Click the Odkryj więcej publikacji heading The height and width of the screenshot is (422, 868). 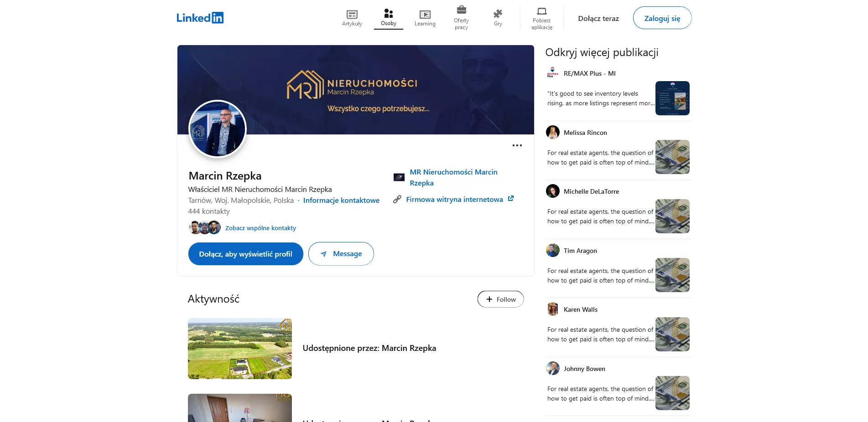(602, 52)
